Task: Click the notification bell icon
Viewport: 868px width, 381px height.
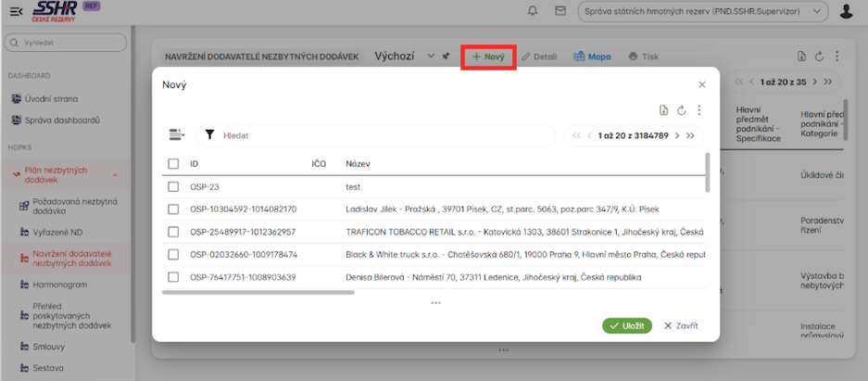Action: pyautogui.click(x=532, y=11)
